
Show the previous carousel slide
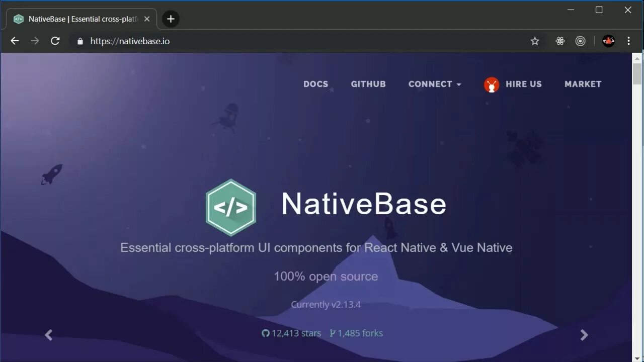48,335
